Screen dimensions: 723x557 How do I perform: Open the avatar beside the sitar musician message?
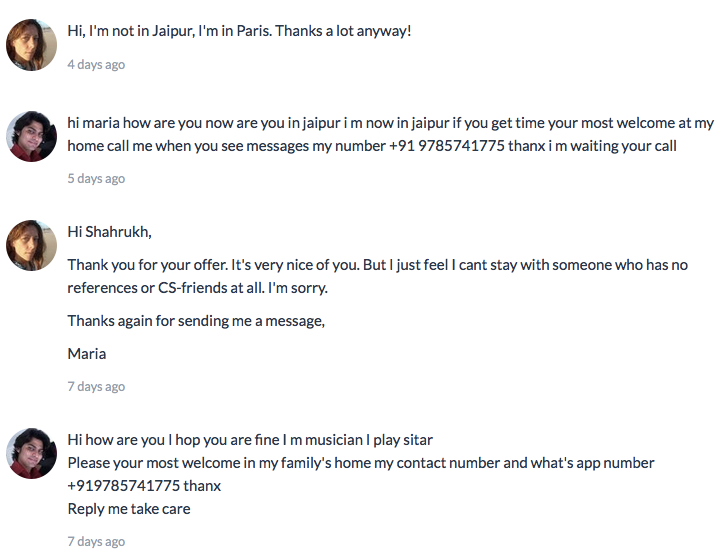point(31,453)
